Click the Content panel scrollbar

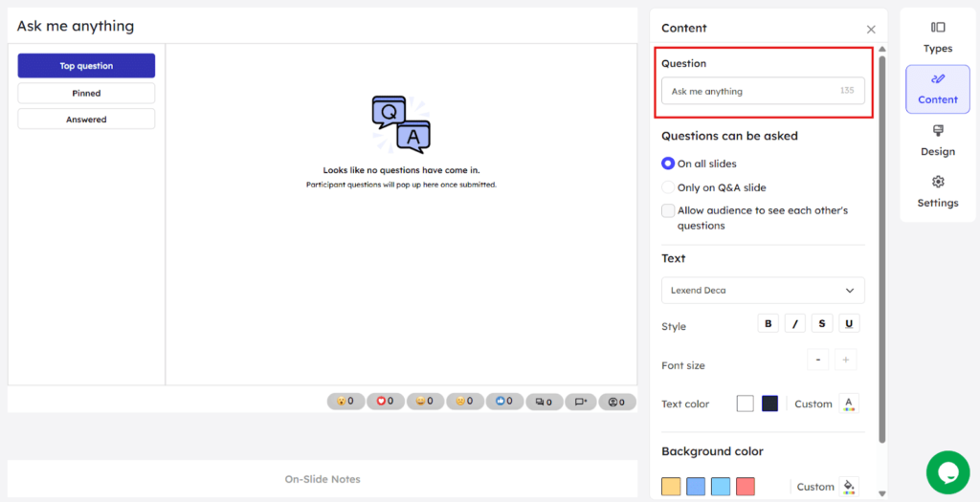pos(881,250)
